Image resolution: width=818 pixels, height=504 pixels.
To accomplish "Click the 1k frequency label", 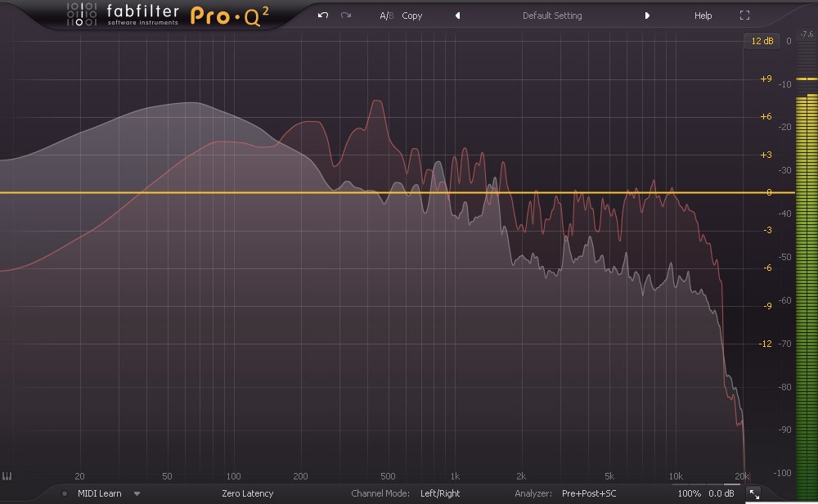I will click(455, 476).
